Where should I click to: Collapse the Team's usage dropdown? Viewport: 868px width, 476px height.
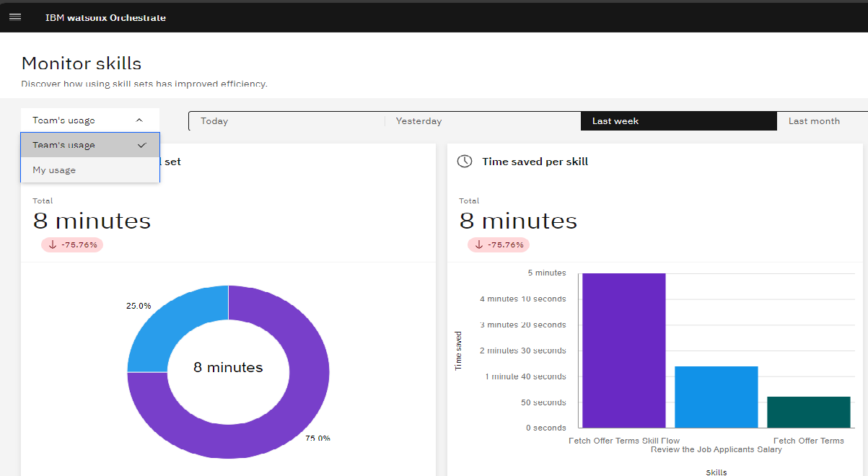(139, 120)
